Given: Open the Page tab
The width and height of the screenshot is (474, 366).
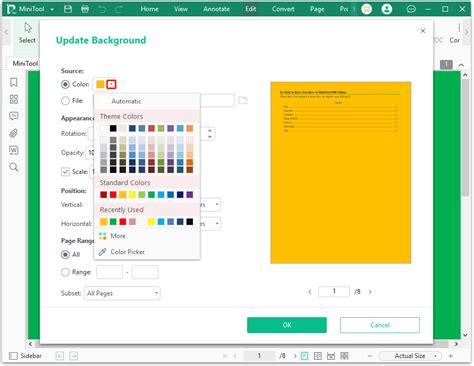Looking at the screenshot, I should tap(317, 9).
